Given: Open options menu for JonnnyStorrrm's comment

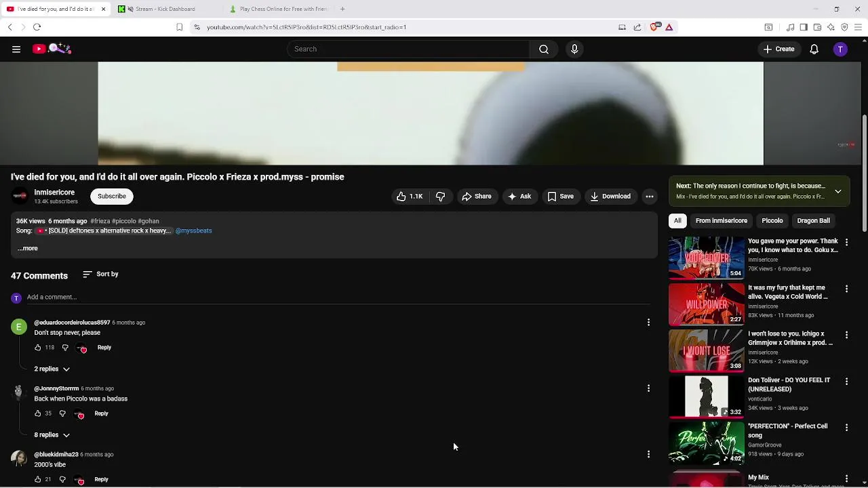Looking at the screenshot, I should coord(648,388).
